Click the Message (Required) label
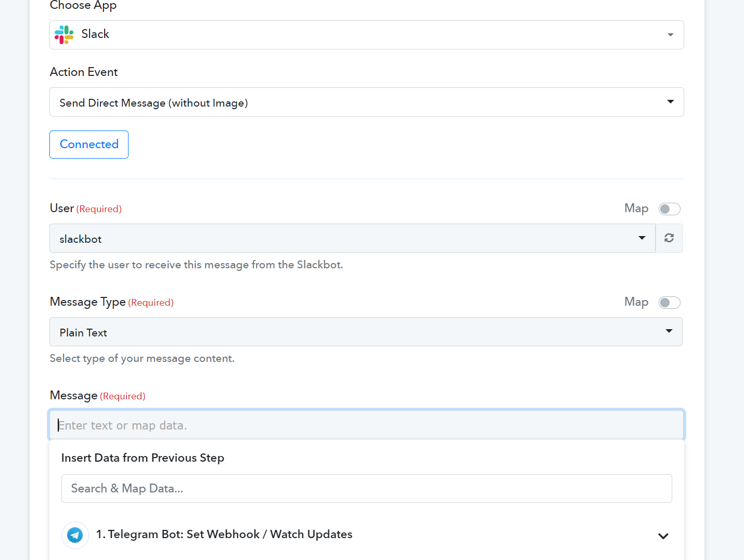Image resolution: width=744 pixels, height=560 pixels. coord(97,396)
